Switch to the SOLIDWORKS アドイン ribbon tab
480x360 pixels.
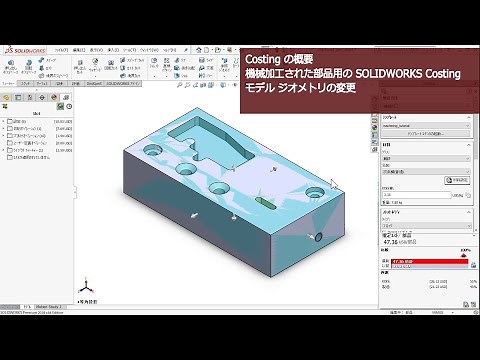pyautogui.click(x=123, y=83)
